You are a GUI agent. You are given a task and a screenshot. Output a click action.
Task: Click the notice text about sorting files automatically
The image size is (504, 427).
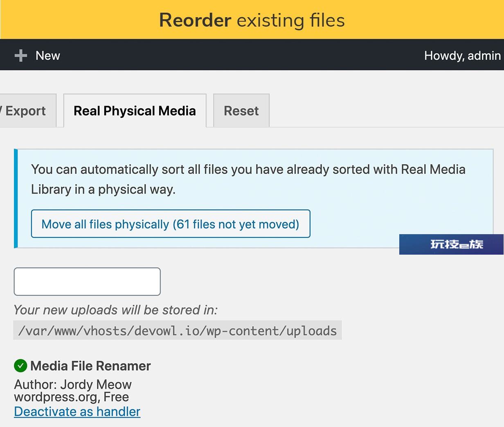coord(248,179)
